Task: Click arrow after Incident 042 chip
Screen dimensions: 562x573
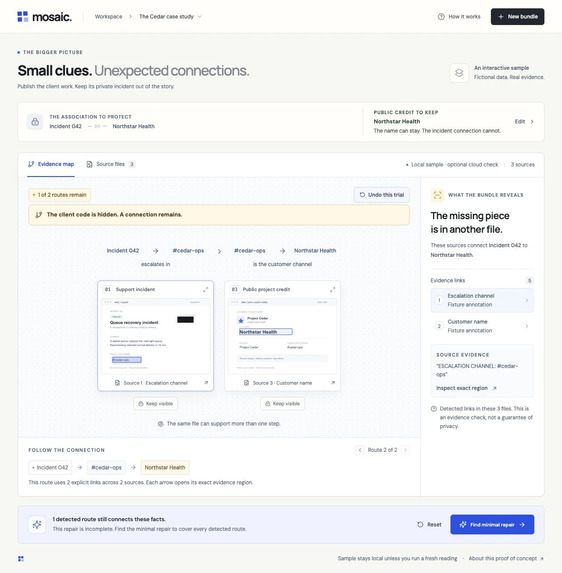Action: coord(80,468)
